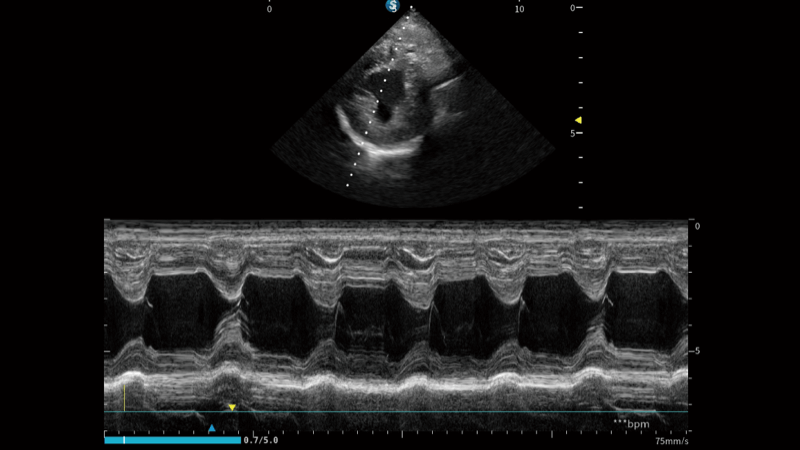Click the teal horizontal baseline under M-mode trace

click(x=400, y=412)
